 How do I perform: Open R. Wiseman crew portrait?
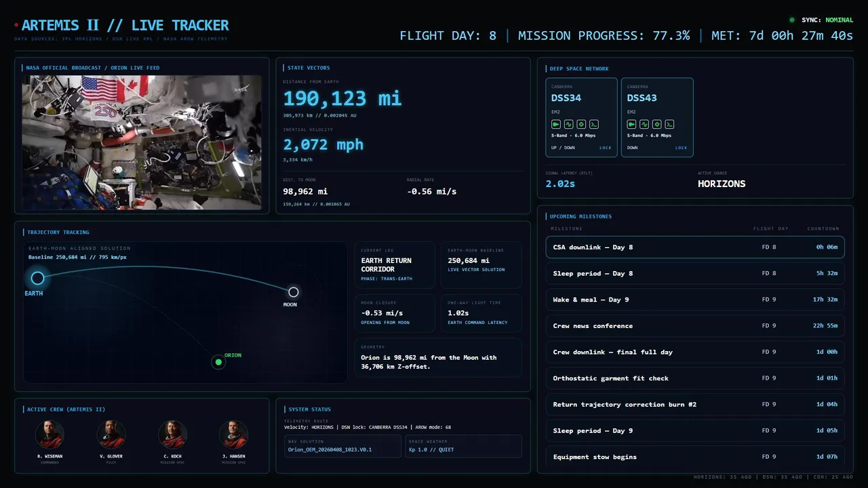tap(50, 434)
